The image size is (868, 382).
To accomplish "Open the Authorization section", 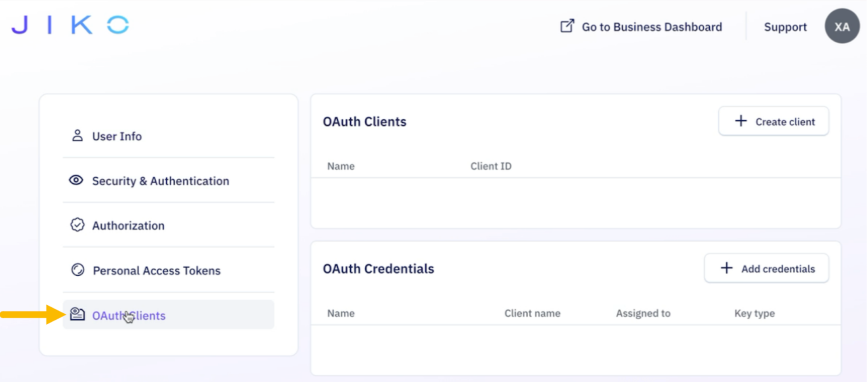I will pos(128,226).
